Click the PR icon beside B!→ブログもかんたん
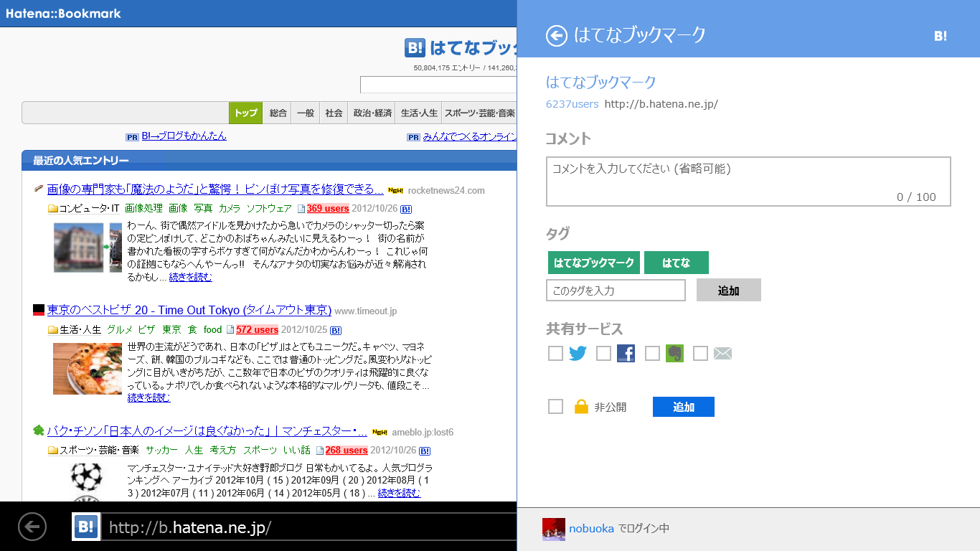Image resolution: width=980 pixels, height=551 pixels. [x=132, y=137]
